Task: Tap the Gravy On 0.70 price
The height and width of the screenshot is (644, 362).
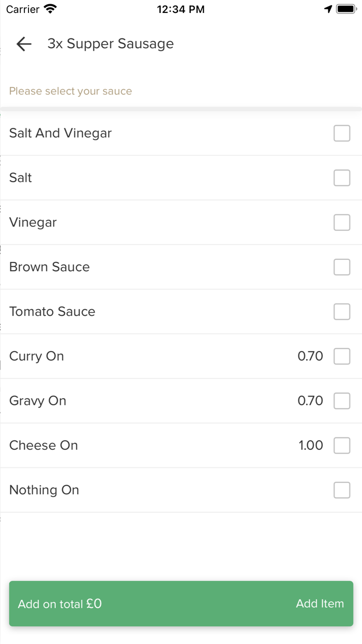Action: 310,401
